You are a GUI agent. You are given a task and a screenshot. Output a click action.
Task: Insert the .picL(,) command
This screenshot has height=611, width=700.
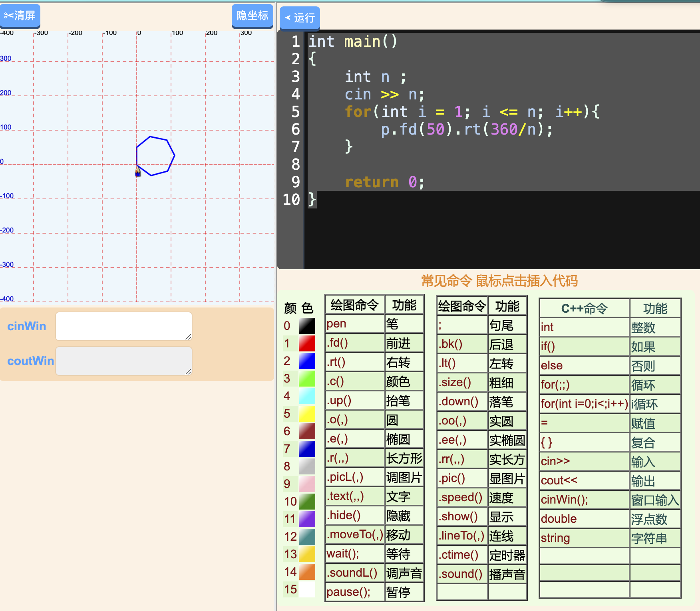pos(355,477)
